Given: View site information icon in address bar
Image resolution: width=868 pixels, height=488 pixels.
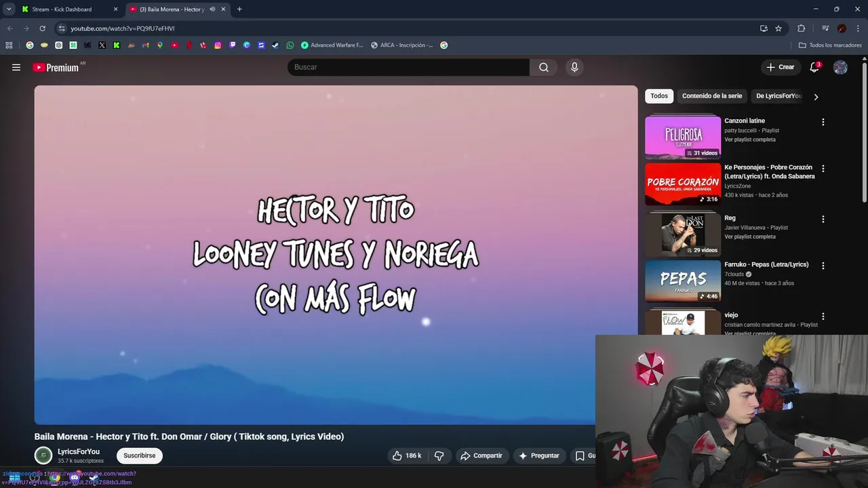Looking at the screenshot, I should [62, 28].
